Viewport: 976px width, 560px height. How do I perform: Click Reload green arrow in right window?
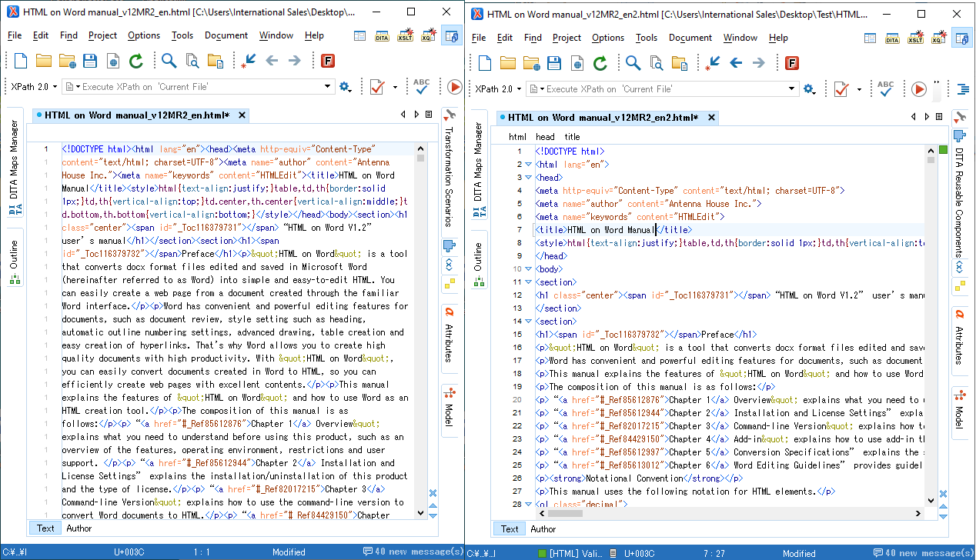[x=600, y=63]
